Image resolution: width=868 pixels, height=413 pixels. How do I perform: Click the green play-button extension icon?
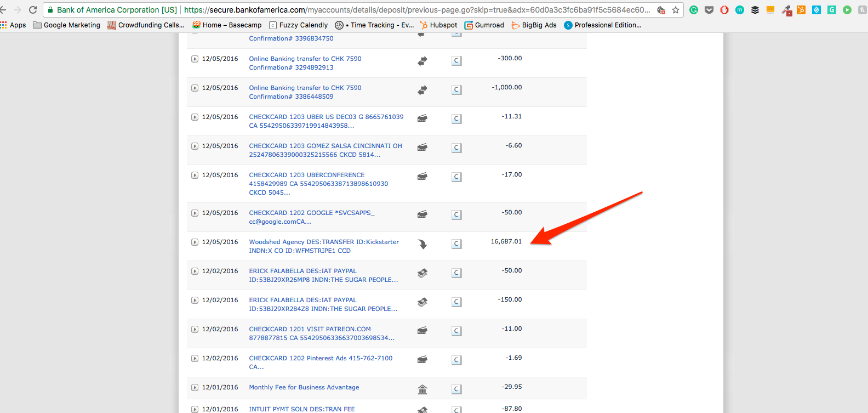(x=847, y=10)
